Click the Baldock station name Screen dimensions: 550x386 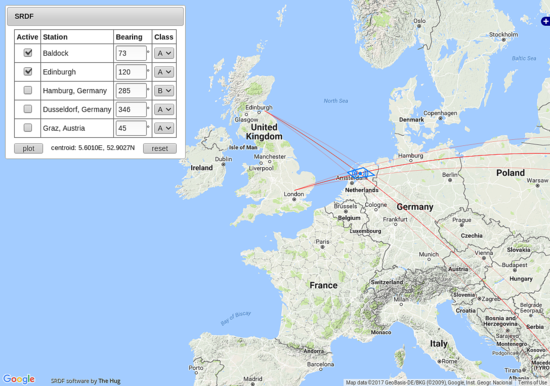tap(55, 53)
